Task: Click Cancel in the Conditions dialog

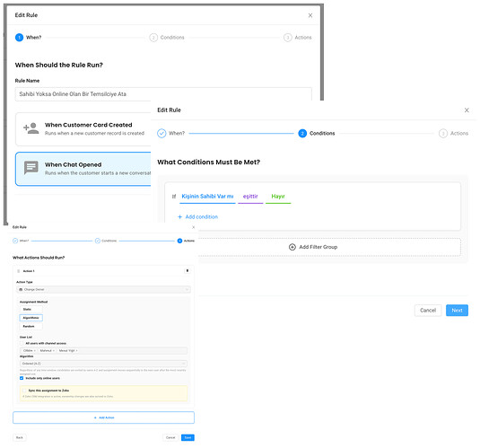Action: coord(428,311)
